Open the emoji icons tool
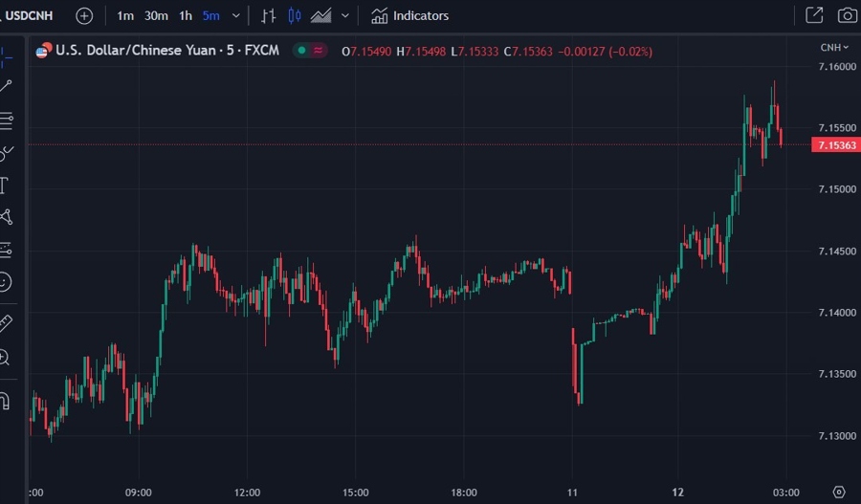This screenshot has height=504, width=861. [5, 282]
